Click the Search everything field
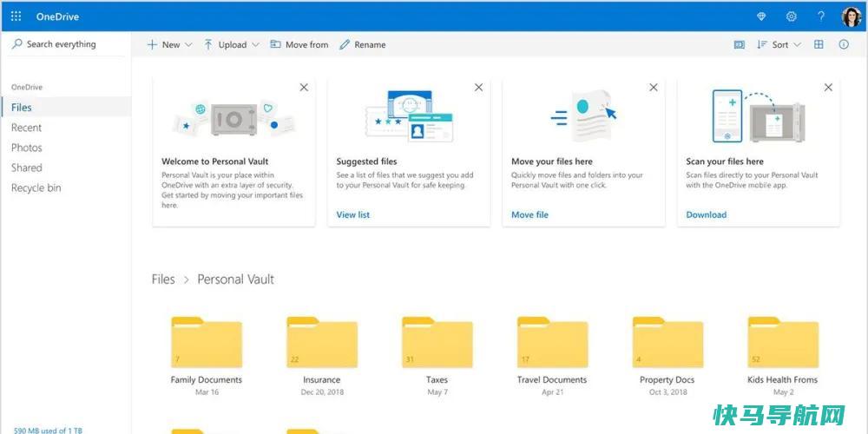Image resolution: width=868 pixels, height=434 pixels. tap(65, 44)
